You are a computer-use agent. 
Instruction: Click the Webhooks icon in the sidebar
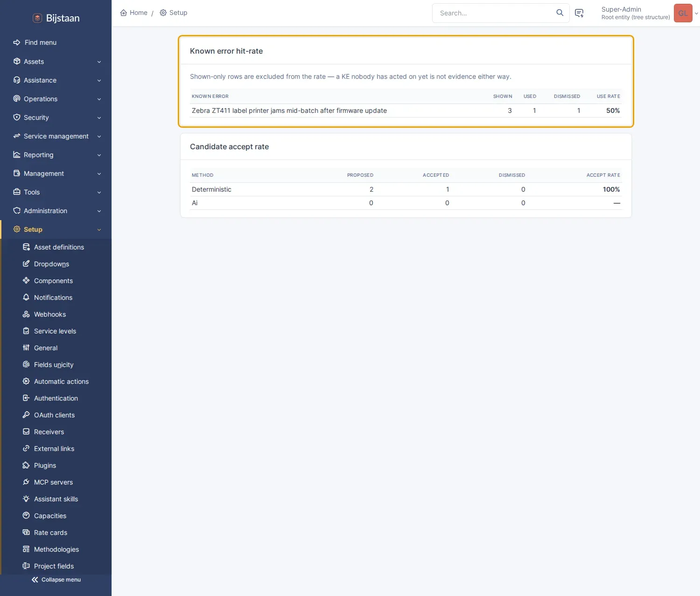pyautogui.click(x=26, y=314)
